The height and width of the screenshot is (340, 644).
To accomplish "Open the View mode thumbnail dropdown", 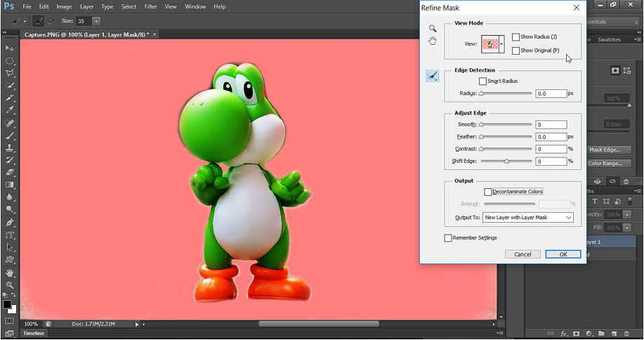I will click(x=501, y=44).
